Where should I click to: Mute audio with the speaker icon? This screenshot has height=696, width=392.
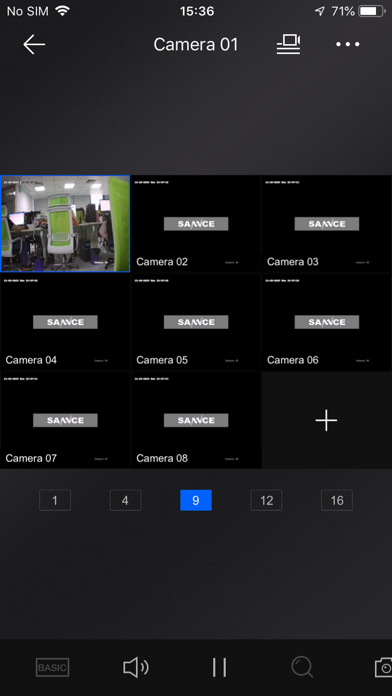pos(136,667)
